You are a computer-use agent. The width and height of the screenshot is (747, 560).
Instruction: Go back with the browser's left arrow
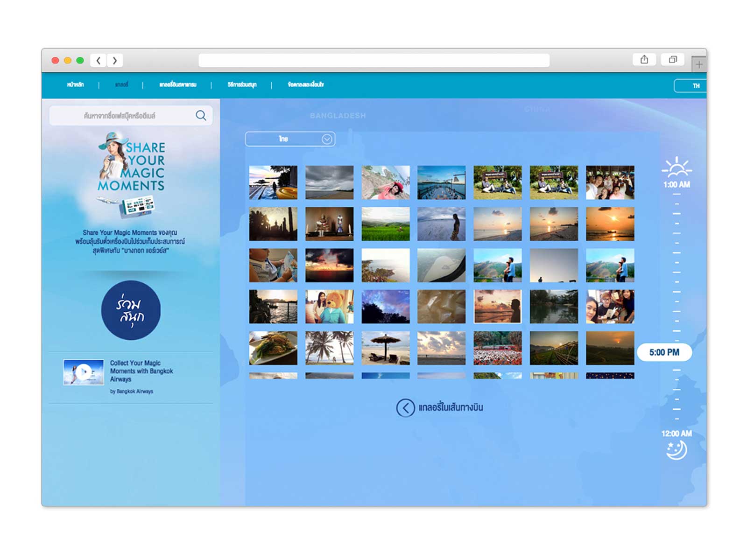99,61
